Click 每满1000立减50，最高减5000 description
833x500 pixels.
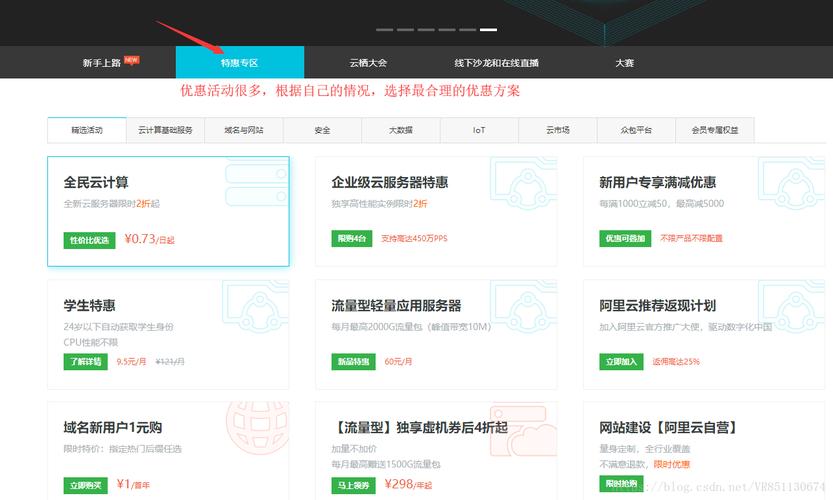[x=661, y=204]
